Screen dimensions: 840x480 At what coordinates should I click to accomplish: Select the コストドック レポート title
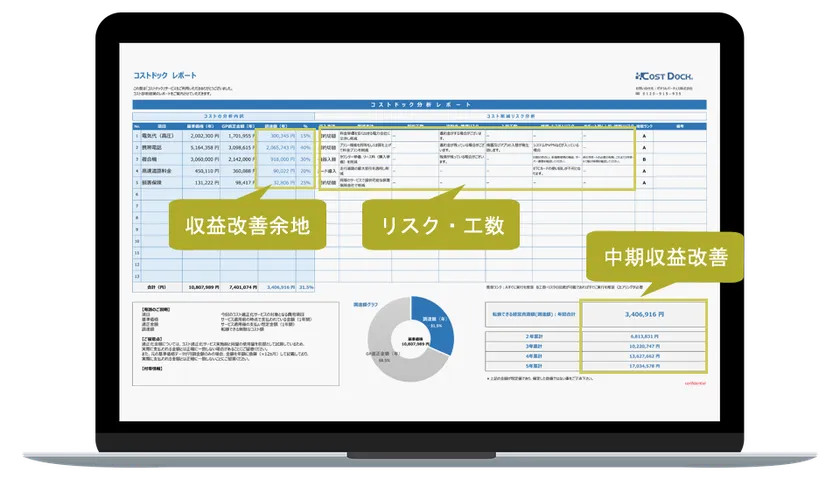coord(165,76)
